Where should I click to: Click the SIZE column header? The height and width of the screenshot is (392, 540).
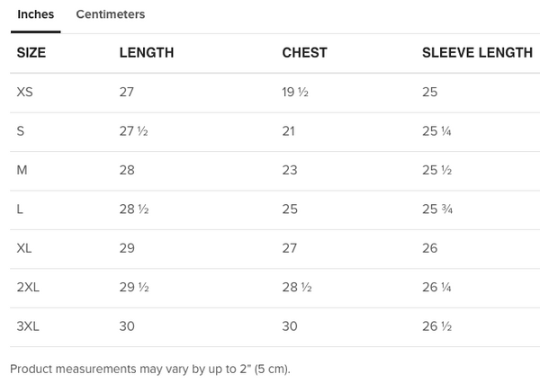[31, 53]
